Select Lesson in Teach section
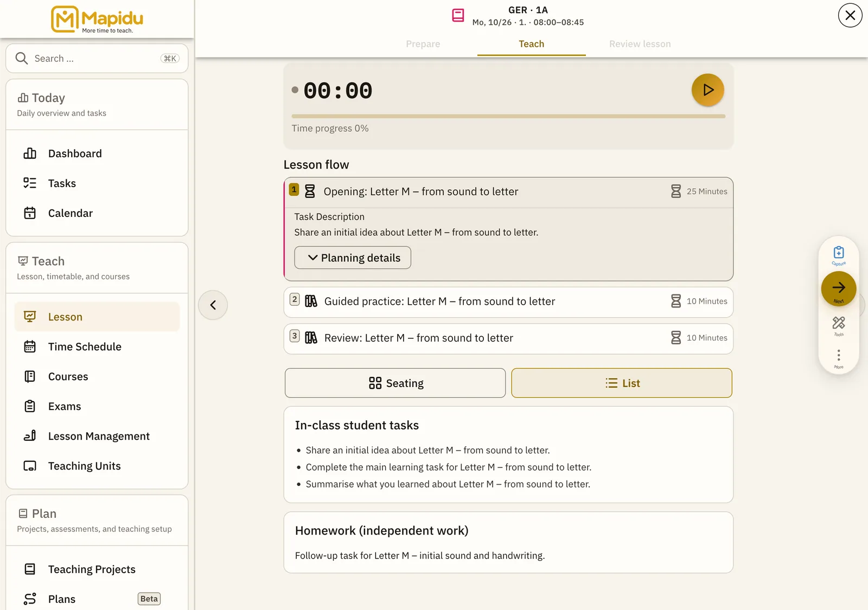 97,317
